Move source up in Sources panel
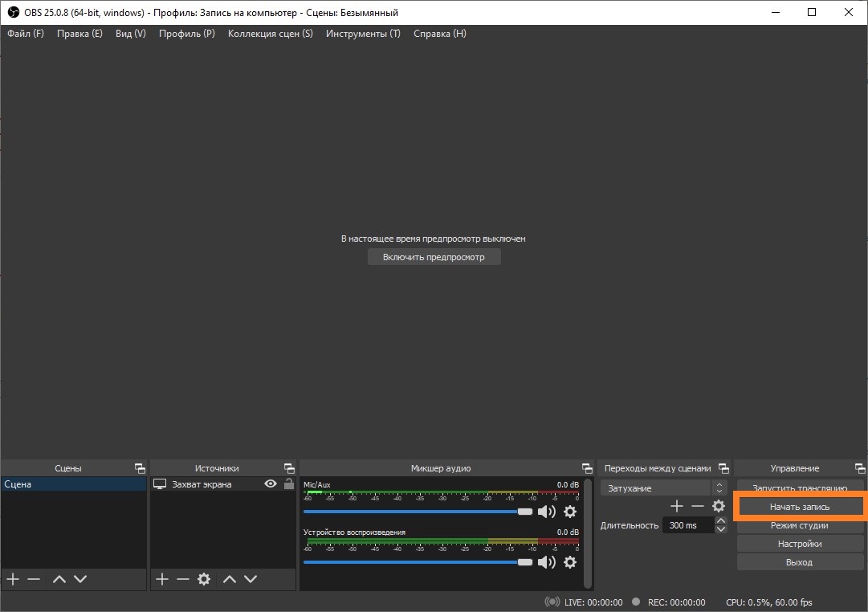868x612 pixels. tap(229, 579)
